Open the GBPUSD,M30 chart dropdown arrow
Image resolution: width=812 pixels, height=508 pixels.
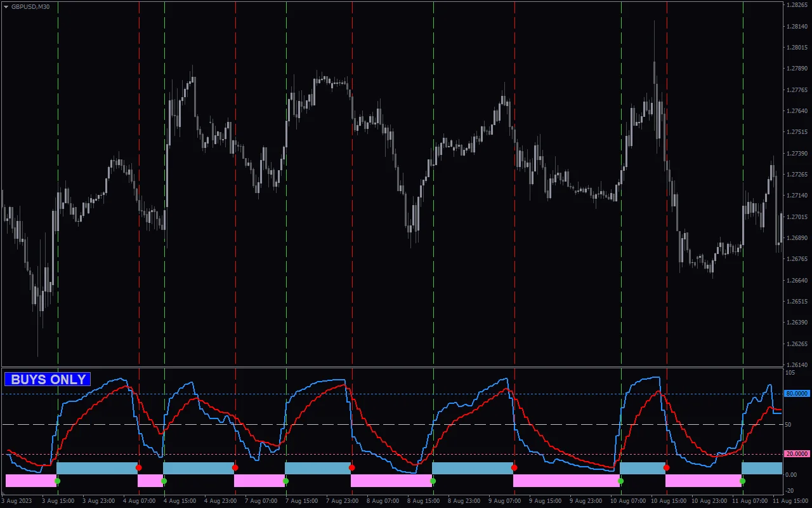pos(6,6)
